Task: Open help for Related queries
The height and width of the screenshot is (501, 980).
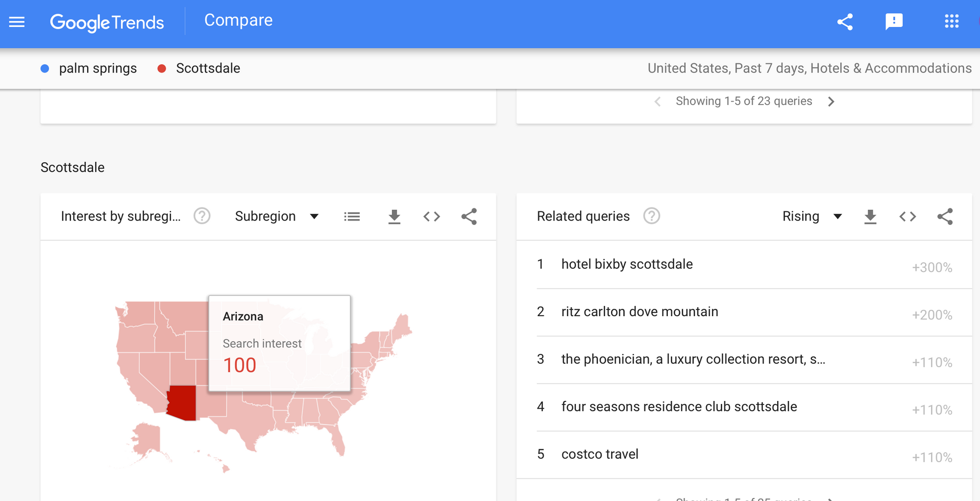Action: 651,216
